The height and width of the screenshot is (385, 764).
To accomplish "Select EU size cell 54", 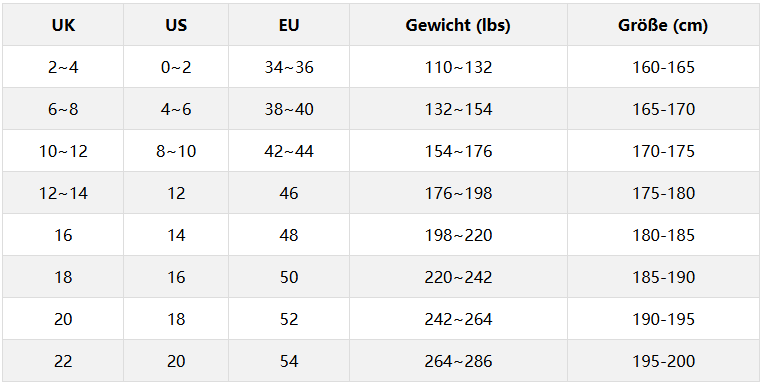I will [x=289, y=361].
